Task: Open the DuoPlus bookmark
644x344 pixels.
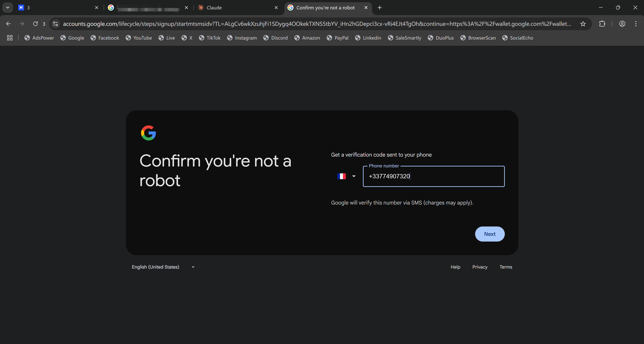Action: (441, 38)
